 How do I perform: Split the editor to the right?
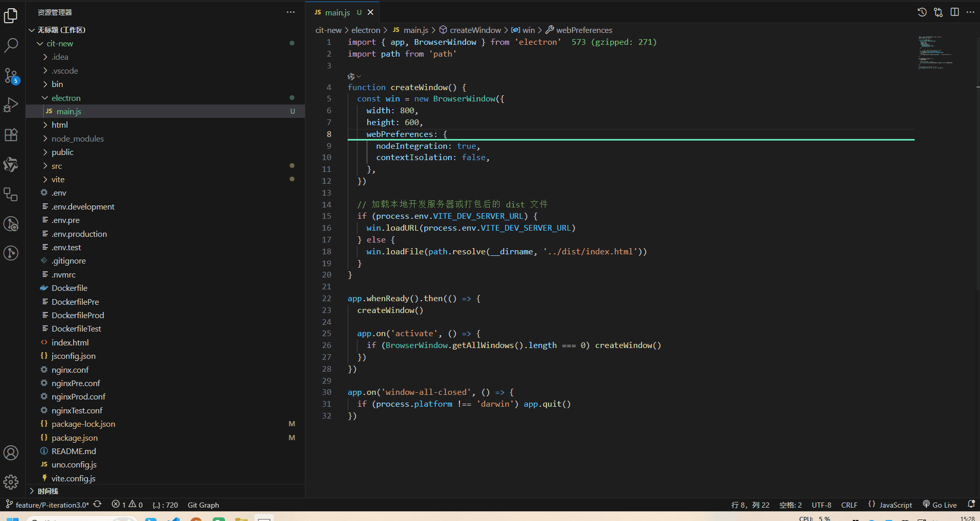[955, 12]
